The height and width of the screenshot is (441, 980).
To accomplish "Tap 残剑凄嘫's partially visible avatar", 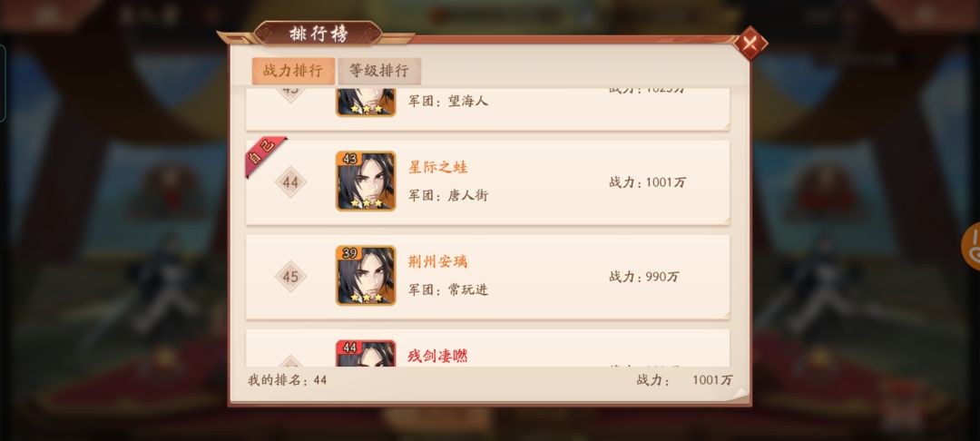I will (x=366, y=353).
